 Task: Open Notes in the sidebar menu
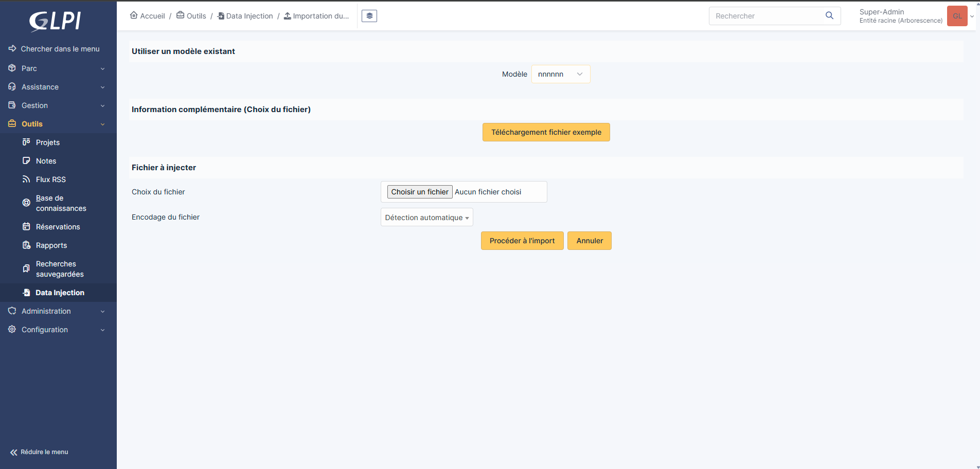tap(46, 161)
